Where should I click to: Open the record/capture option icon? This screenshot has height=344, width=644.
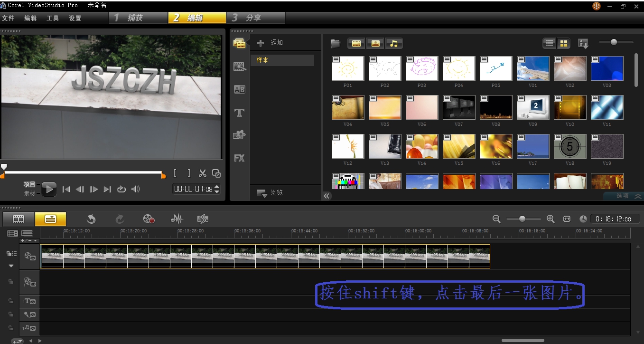tap(149, 219)
